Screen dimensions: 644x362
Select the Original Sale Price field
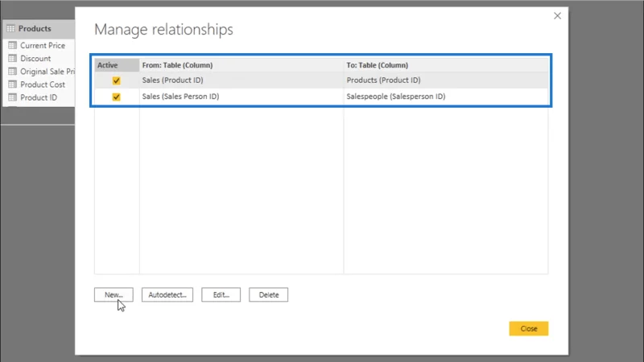pyautogui.click(x=47, y=72)
